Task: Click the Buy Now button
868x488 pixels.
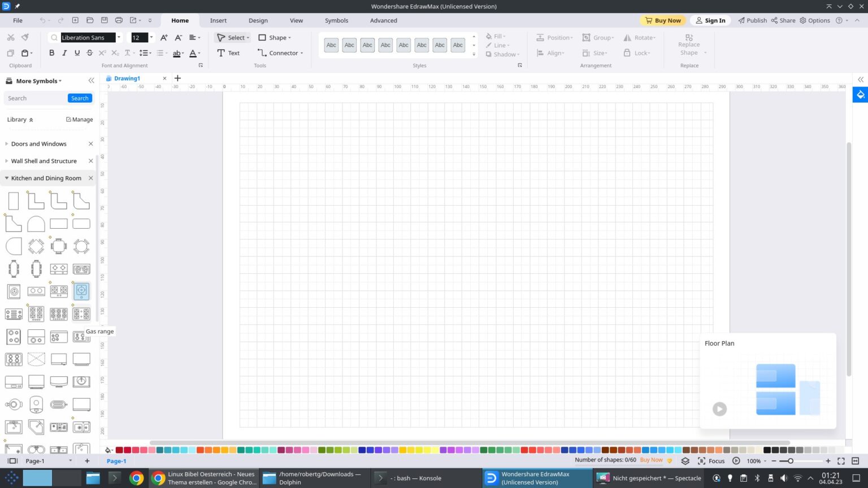Action: [x=663, y=20]
